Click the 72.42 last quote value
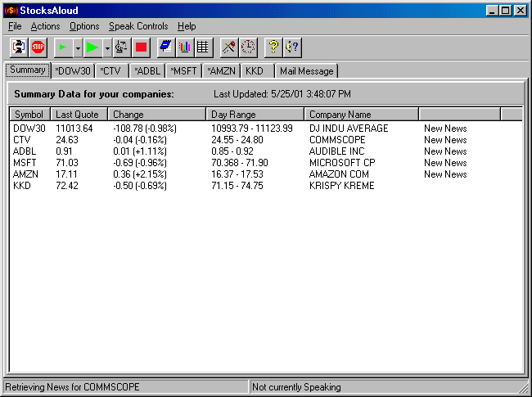This screenshot has height=397, width=532. [x=67, y=186]
